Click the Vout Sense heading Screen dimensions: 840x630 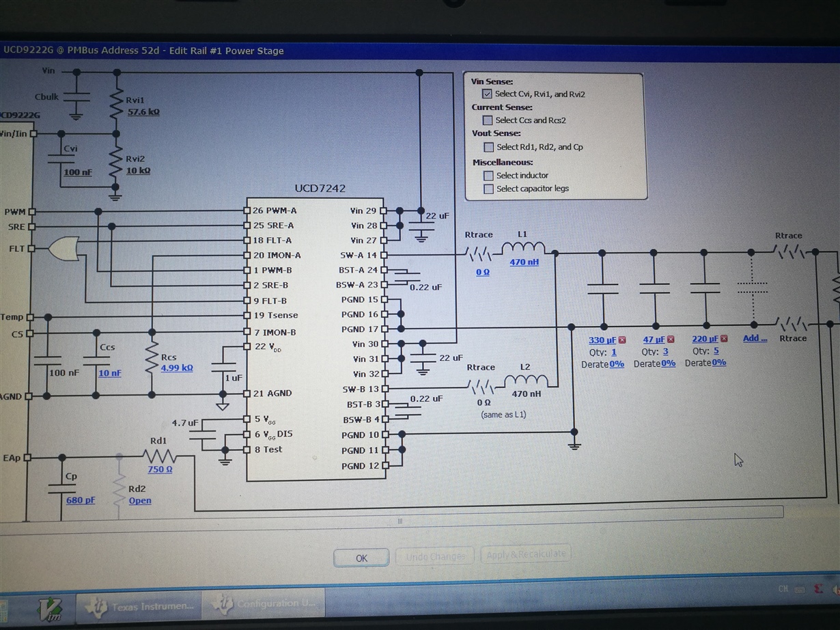tap(496, 134)
